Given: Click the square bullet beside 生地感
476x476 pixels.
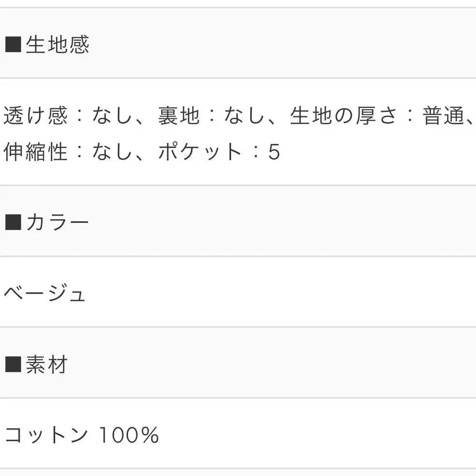Looking at the screenshot, I should point(12,44).
